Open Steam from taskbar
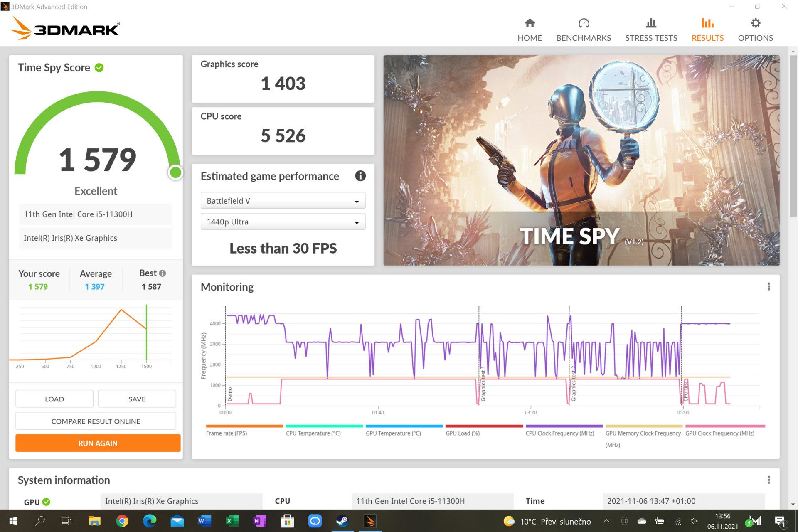Viewport: 798px width, 532px height. (342, 521)
